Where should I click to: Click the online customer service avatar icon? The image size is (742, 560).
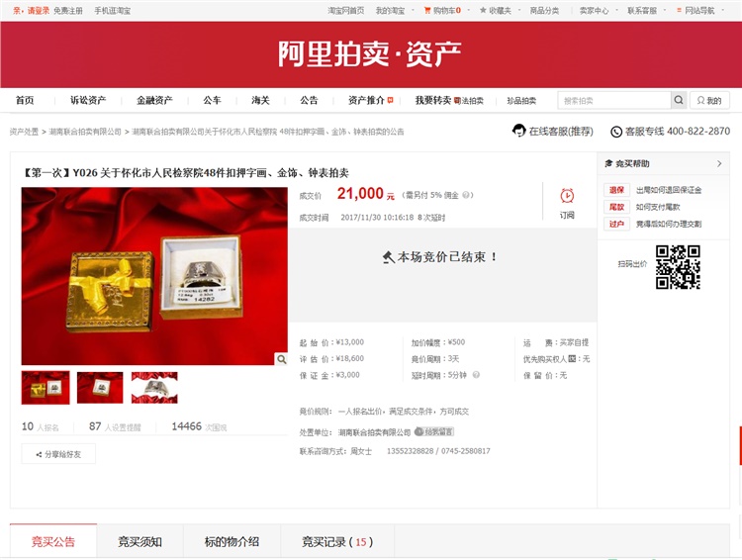pyautogui.click(x=519, y=131)
